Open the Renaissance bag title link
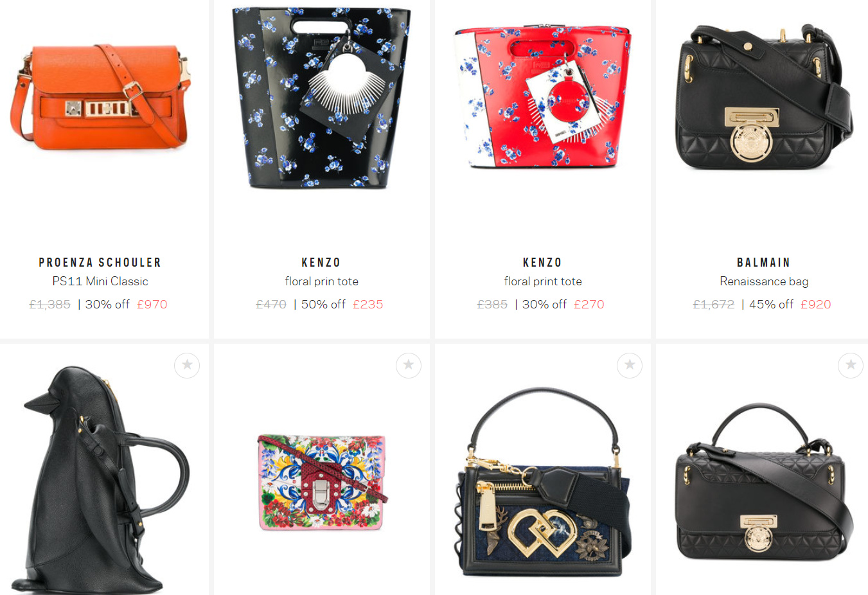The width and height of the screenshot is (868, 595). tap(764, 281)
